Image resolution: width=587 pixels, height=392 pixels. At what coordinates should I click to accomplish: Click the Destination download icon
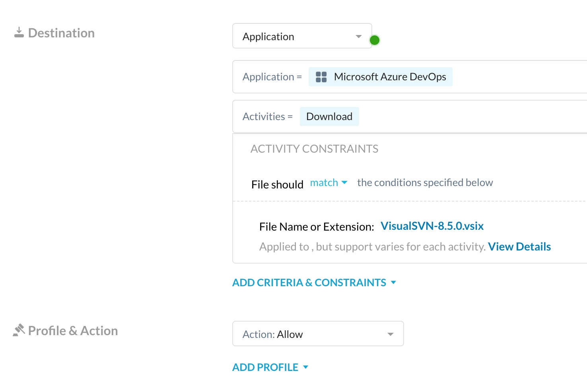click(x=19, y=33)
